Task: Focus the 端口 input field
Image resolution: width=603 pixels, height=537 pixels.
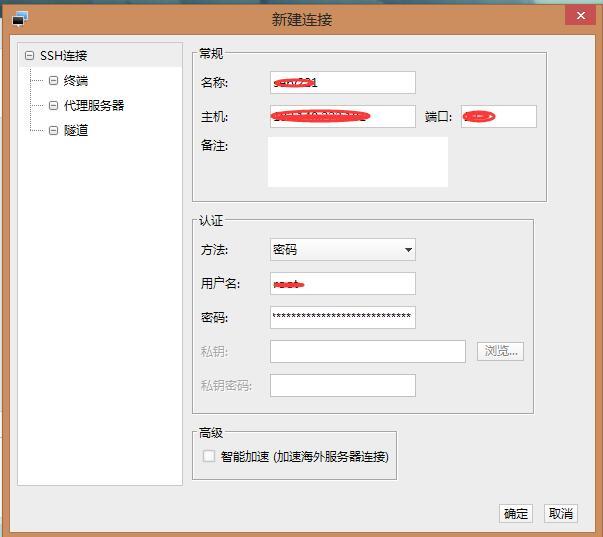Action: point(499,116)
